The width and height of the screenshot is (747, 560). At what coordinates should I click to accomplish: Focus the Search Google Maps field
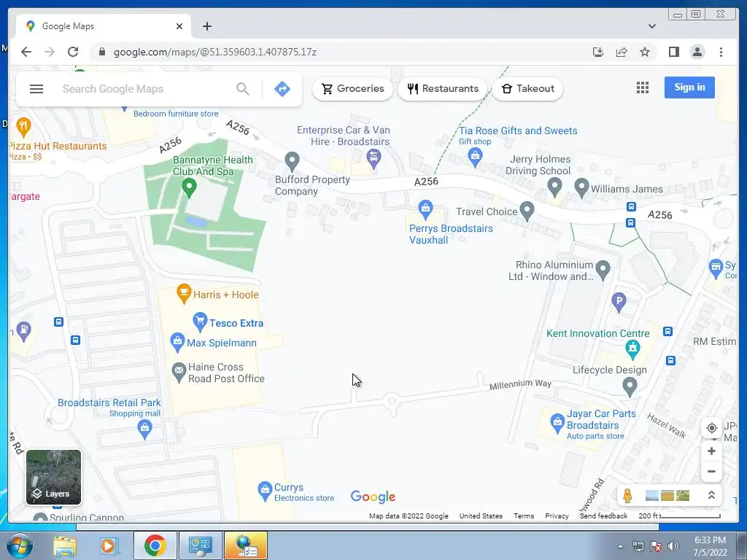click(x=145, y=89)
